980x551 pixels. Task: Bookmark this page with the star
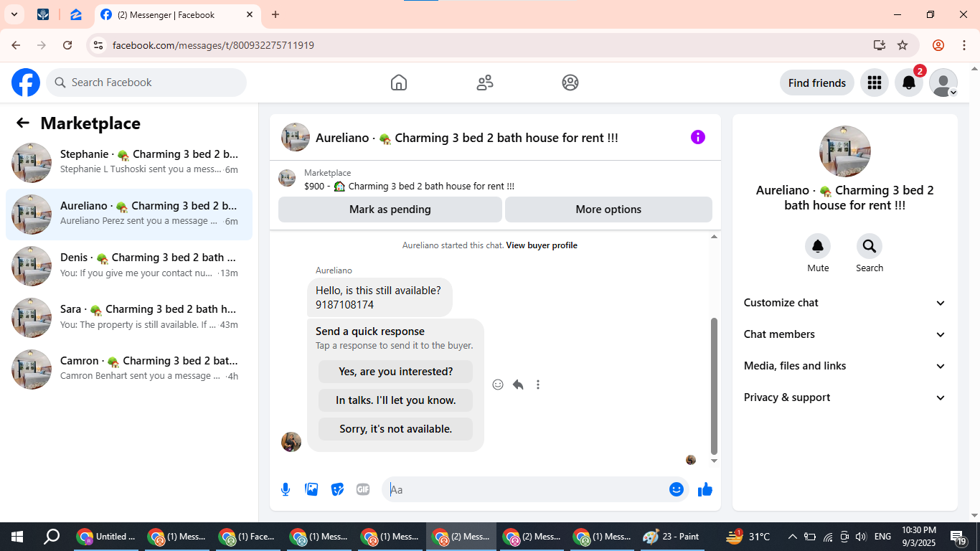coord(903,45)
